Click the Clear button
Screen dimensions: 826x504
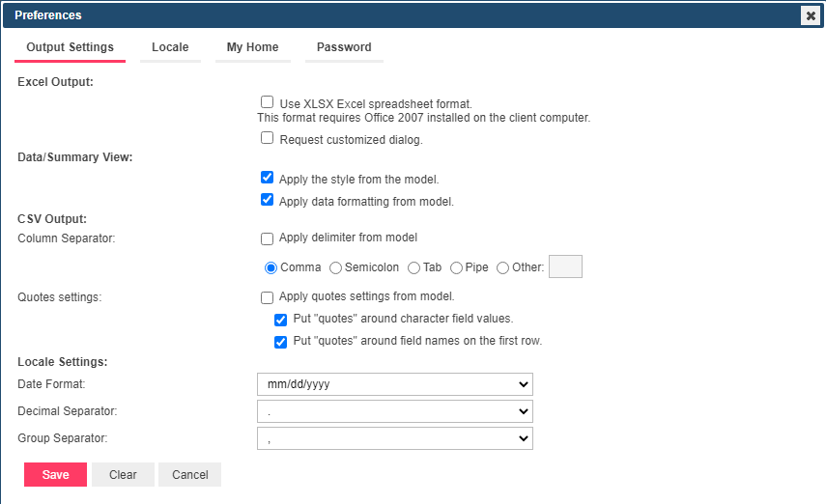tap(123, 474)
